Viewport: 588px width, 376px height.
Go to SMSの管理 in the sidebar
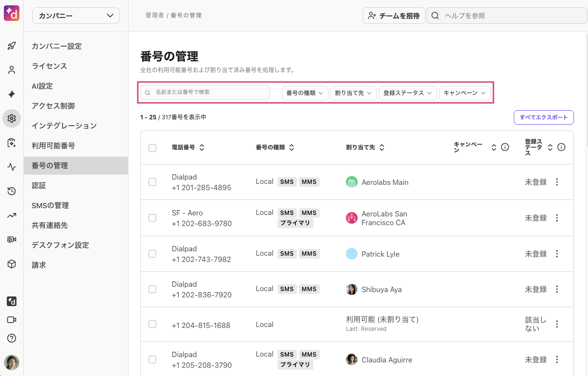pos(50,205)
